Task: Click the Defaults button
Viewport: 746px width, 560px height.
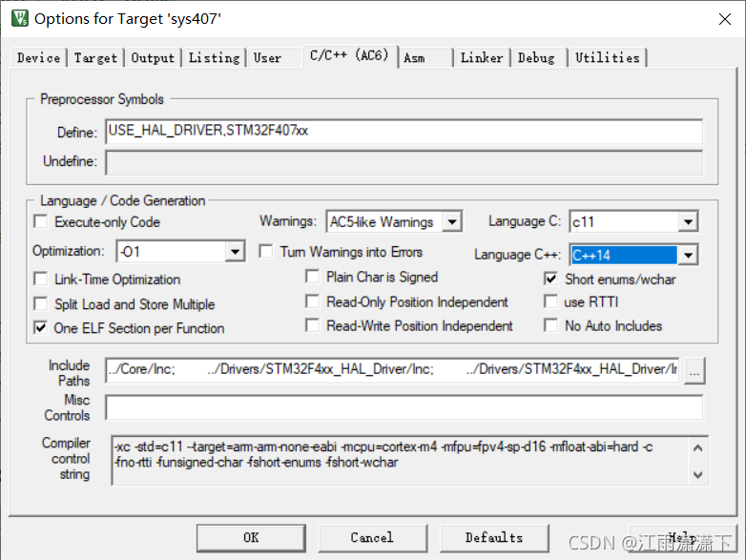Action: pos(494,538)
